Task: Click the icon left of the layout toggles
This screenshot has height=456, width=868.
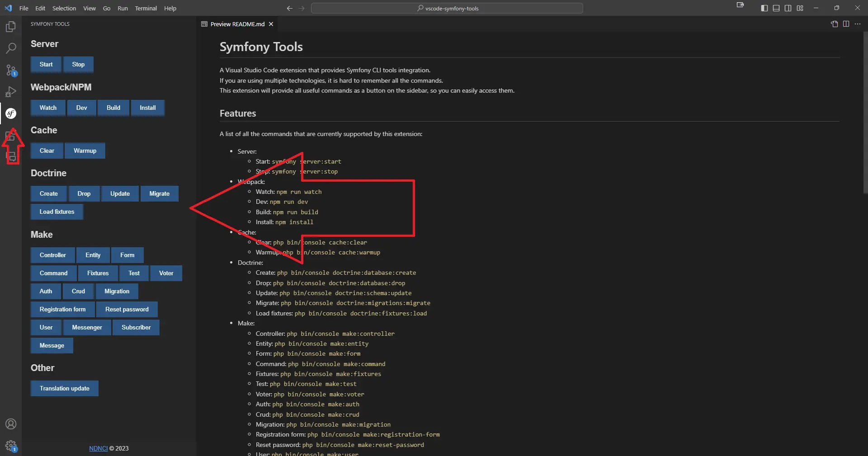Action: point(740,5)
